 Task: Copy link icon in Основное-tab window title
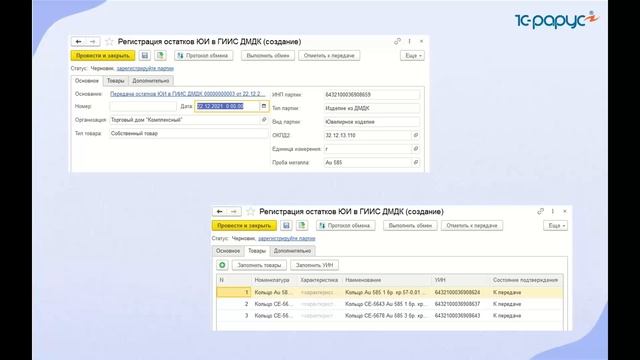coord(397,41)
